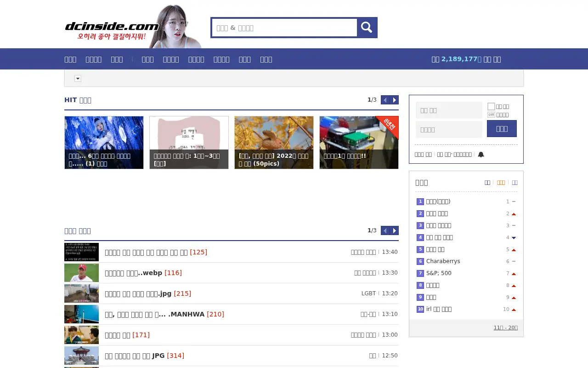Open the HIT thumbnail with red corner ribbon
Image resolution: width=588 pixels, height=368 pixels.
pyautogui.click(x=359, y=143)
